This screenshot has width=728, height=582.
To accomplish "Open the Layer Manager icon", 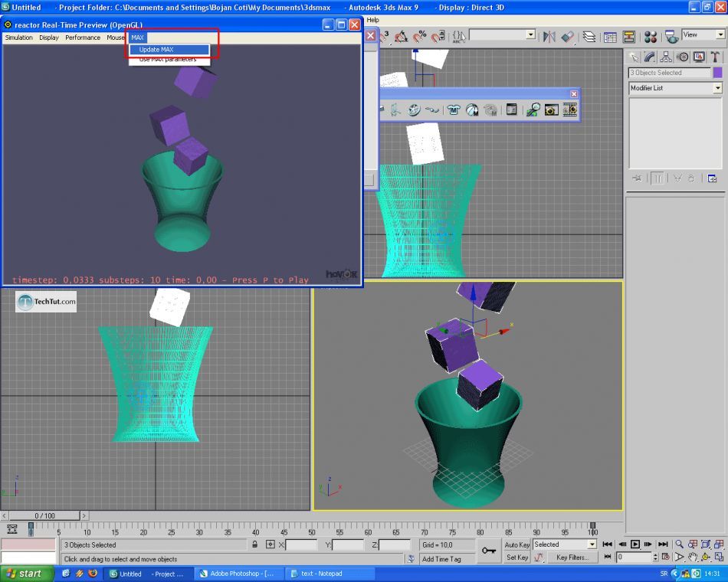I will [589, 36].
